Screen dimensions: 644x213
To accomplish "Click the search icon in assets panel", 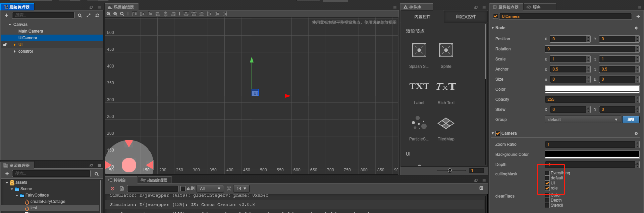I will (97, 174).
